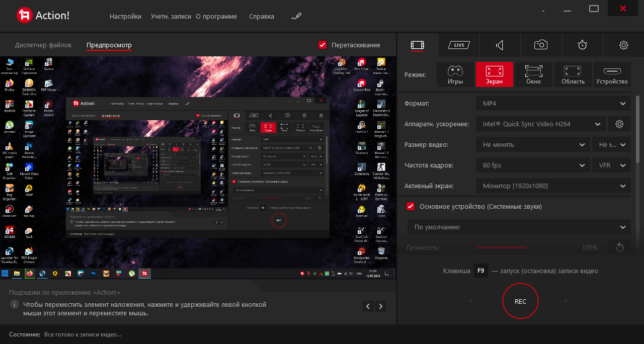The image size is (644, 344).
Task: Open the screenshot camera tab
Action: [x=541, y=45]
